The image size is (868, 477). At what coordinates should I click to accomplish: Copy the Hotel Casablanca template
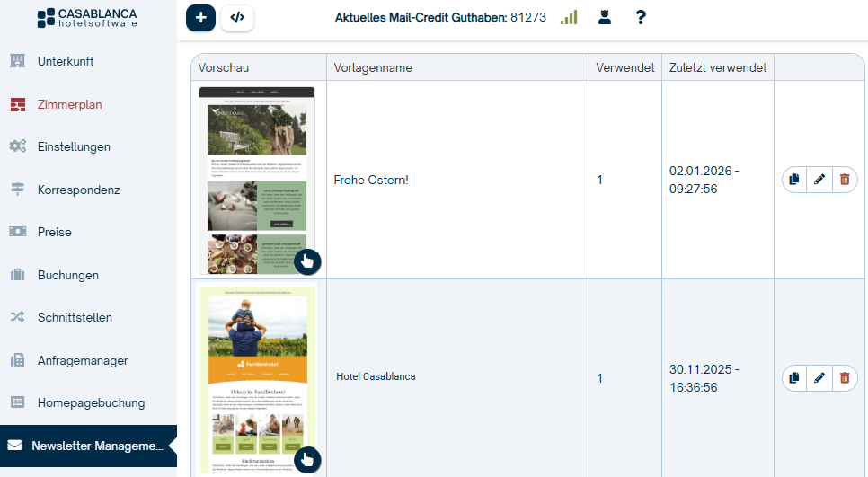tap(793, 378)
